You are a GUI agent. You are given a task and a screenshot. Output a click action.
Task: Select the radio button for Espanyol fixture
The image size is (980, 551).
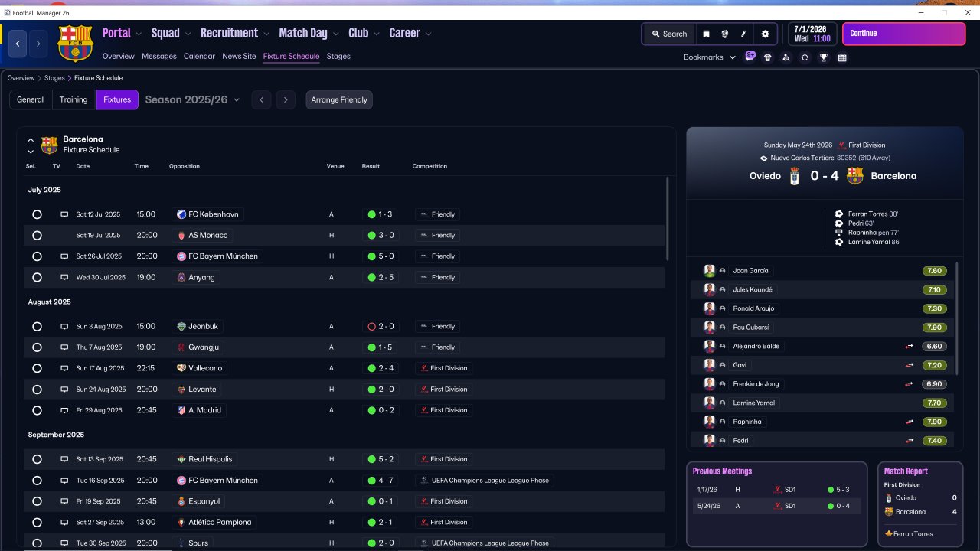tap(37, 501)
